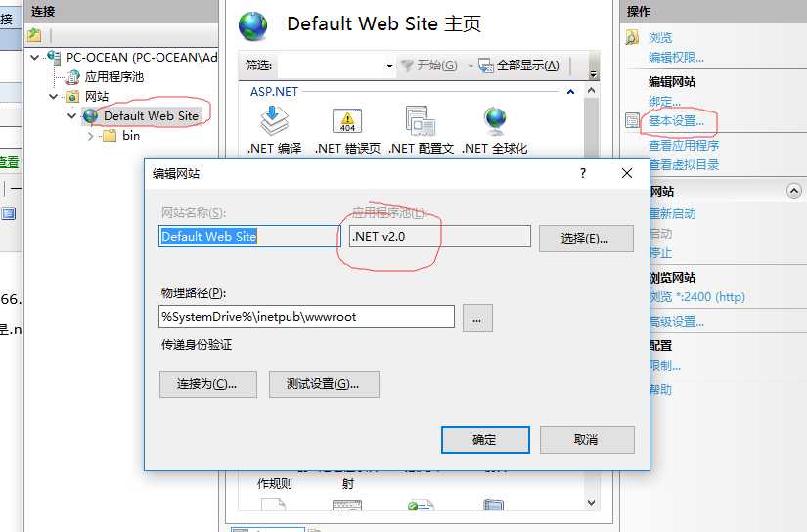The height and width of the screenshot is (532, 807).
Task: Open the filter toolbar overflow arrow
Action: pos(594,74)
